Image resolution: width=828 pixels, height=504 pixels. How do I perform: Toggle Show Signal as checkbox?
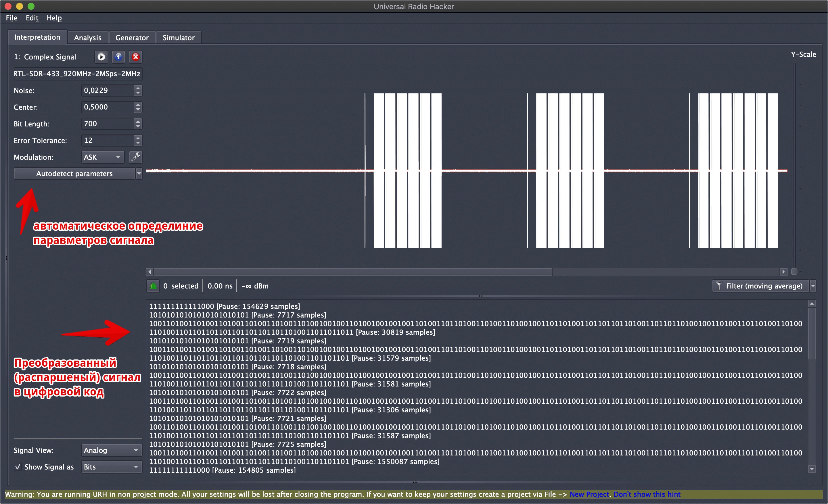point(18,467)
